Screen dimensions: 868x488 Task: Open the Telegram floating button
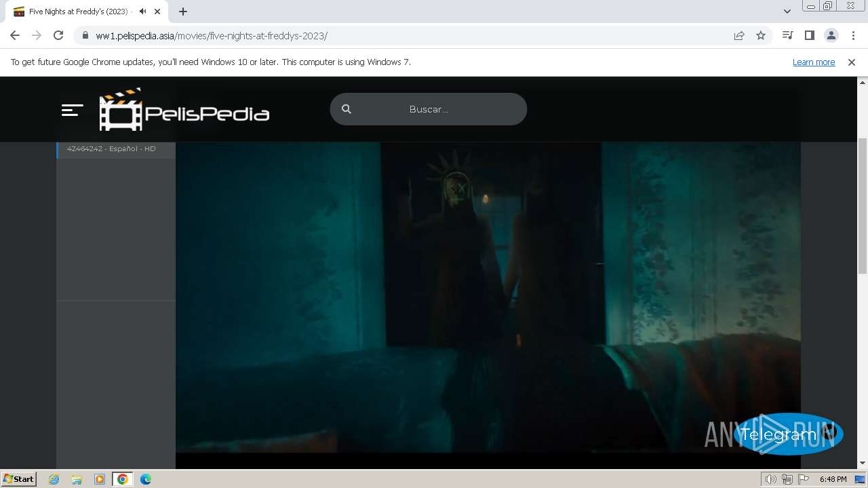tap(788, 434)
